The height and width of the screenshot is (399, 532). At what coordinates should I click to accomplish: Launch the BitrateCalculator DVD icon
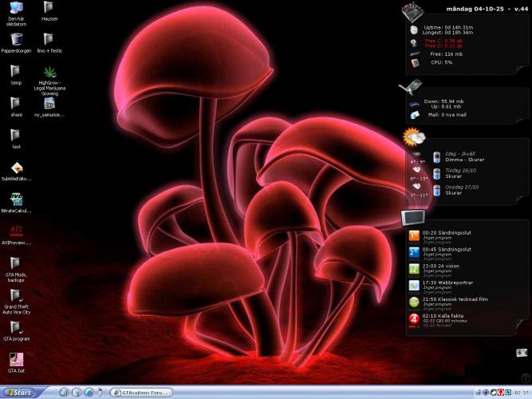pyautogui.click(x=16, y=199)
